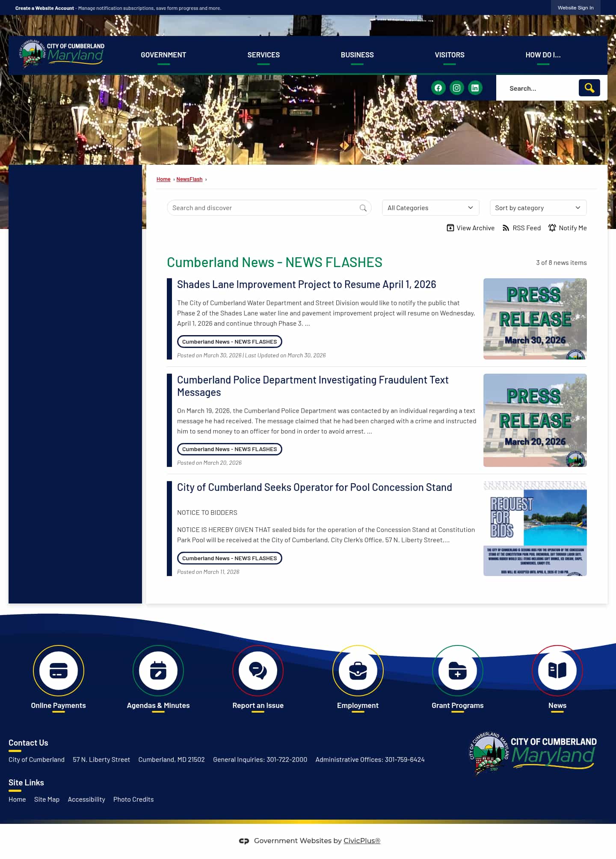Click the RSS Feed icon

506,228
